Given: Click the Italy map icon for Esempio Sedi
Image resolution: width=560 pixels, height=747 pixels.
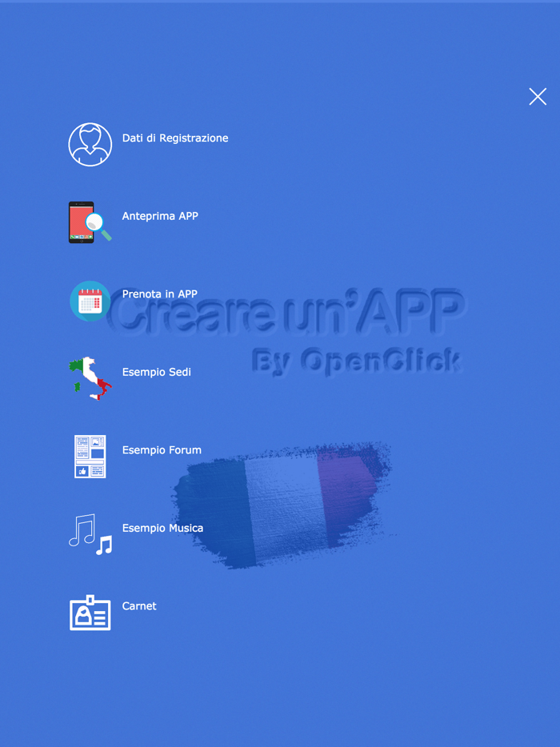Looking at the screenshot, I should tap(90, 379).
